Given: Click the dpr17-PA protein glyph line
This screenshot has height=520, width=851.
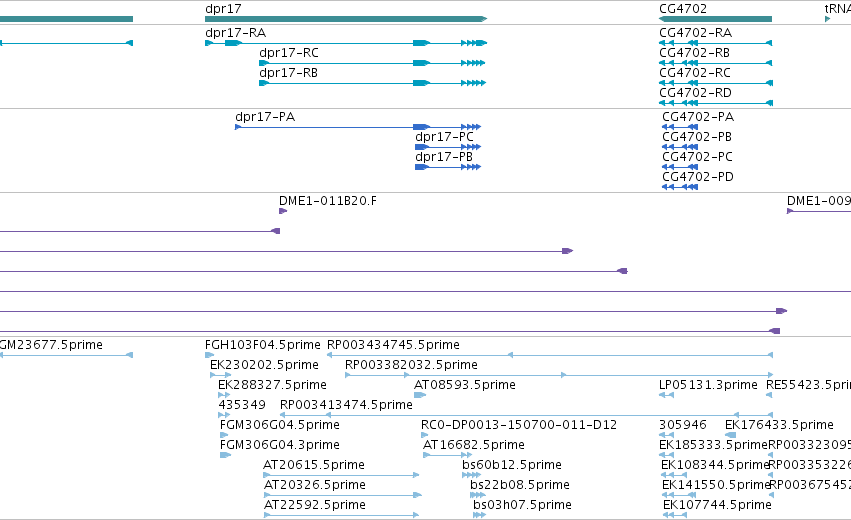Looking at the screenshot, I should 358,127.
